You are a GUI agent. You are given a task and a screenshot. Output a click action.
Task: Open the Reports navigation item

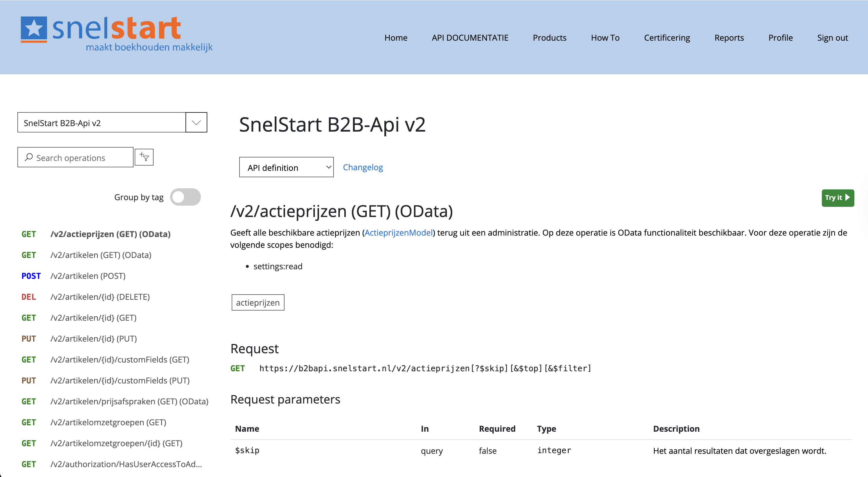click(x=729, y=37)
